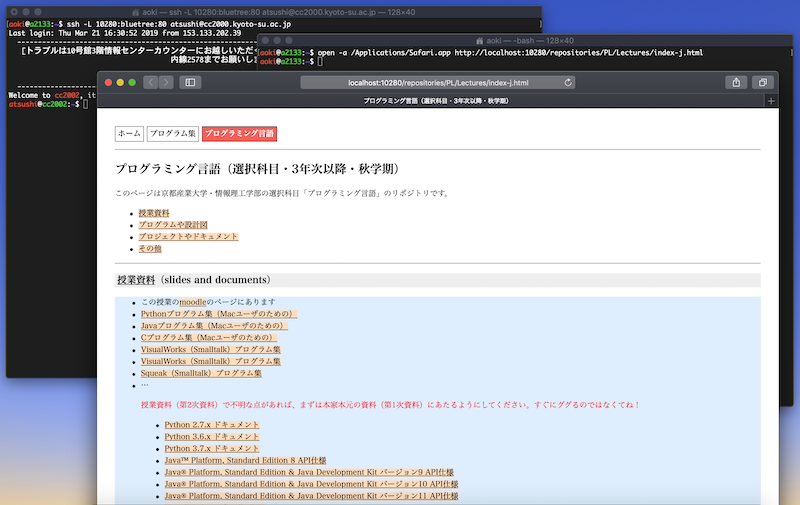Click the ssh terminal window title bar

click(273, 12)
